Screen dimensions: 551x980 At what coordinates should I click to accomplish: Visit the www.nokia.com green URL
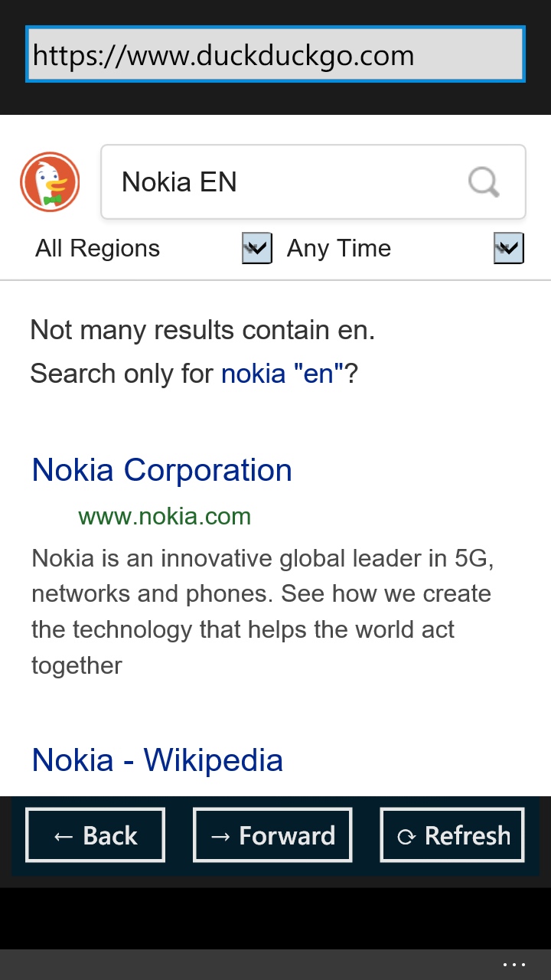pos(165,516)
